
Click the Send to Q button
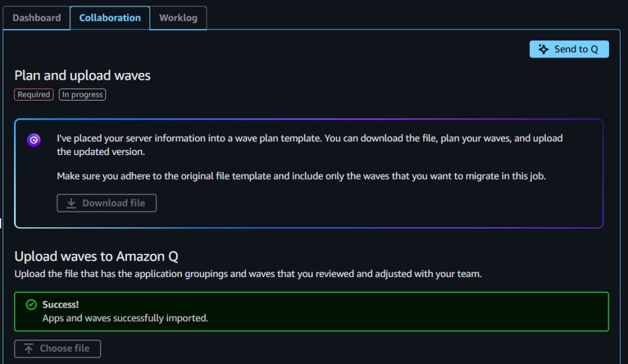pos(569,49)
